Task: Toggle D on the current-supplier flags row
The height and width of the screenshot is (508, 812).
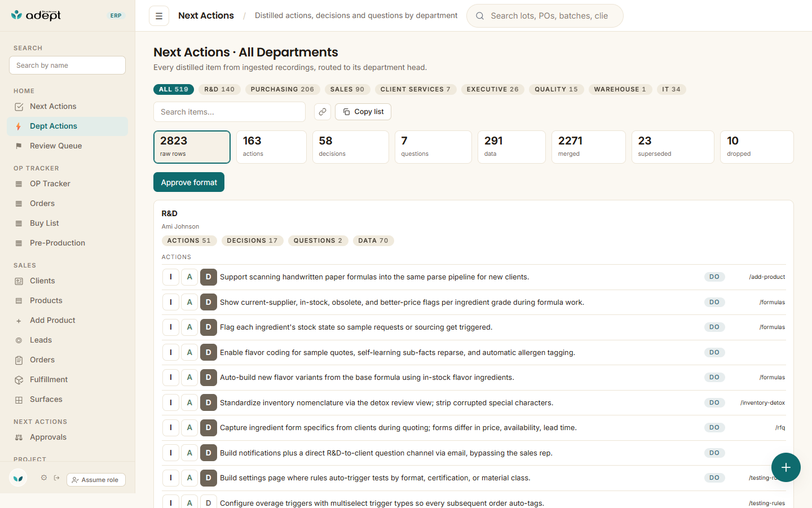Action: [x=209, y=303]
